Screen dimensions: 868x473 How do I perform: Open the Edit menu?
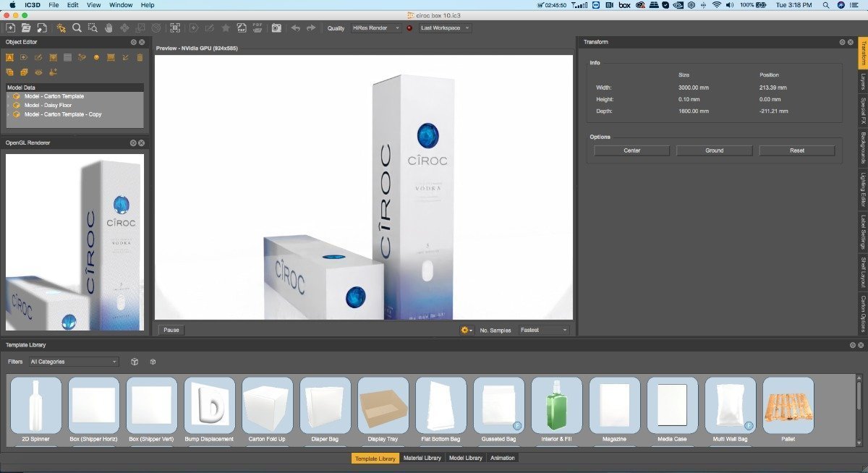(x=73, y=5)
